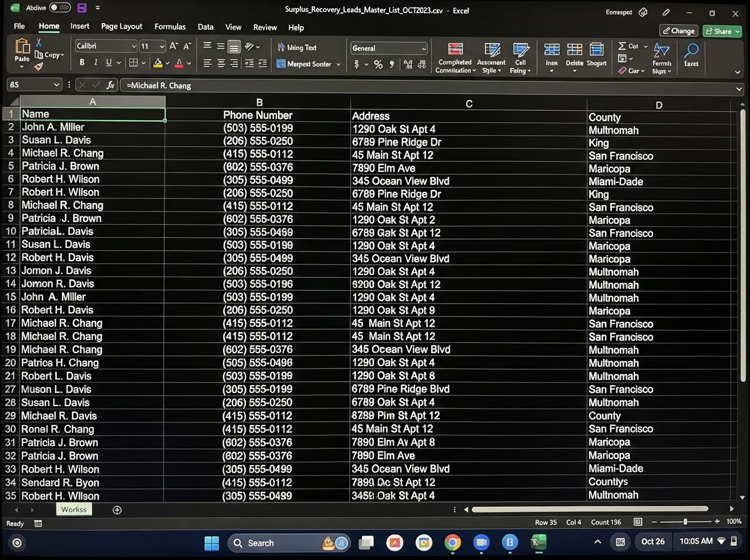The width and height of the screenshot is (750, 560).
Task: Open the General number format dropdown
Action: (x=424, y=48)
